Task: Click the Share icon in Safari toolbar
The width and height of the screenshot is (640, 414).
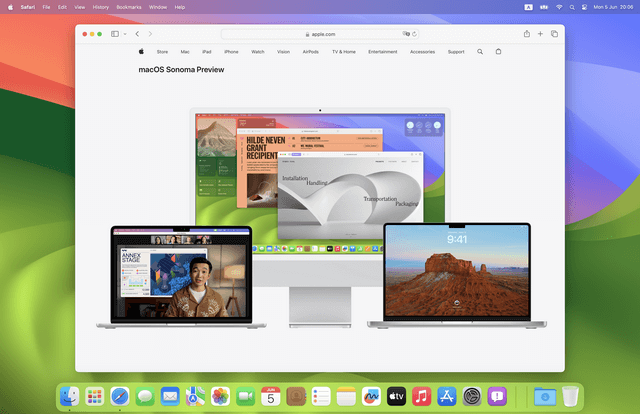Action: [526, 34]
